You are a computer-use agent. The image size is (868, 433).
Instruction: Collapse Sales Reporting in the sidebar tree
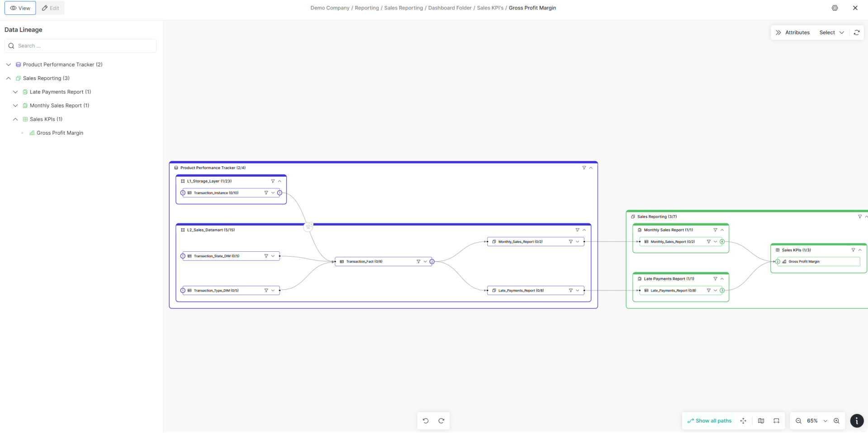[8, 78]
